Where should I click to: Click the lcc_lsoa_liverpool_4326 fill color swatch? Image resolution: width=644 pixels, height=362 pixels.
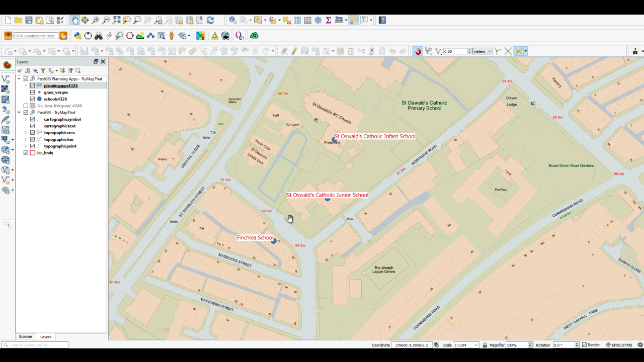[x=33, y=106]
